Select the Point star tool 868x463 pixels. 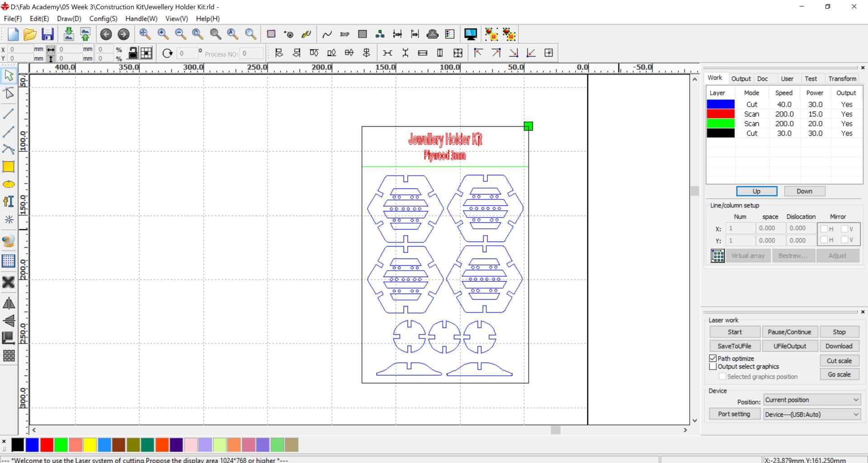(9, 220)
